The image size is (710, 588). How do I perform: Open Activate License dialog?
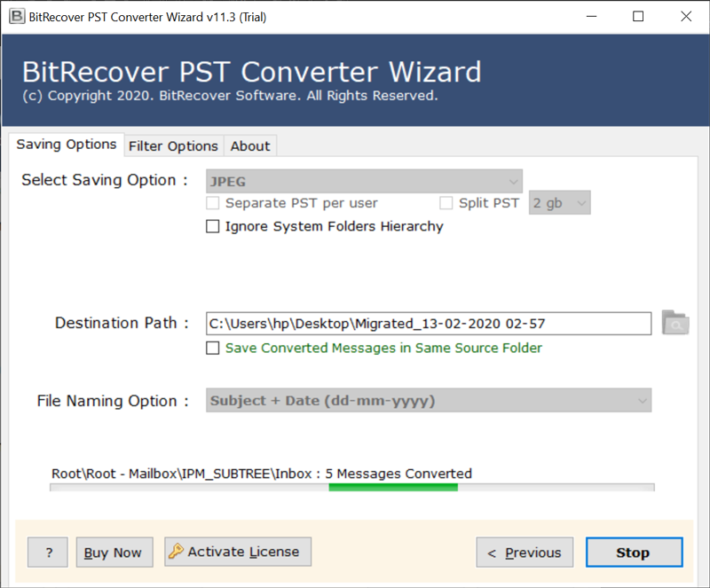click(238, 552)
